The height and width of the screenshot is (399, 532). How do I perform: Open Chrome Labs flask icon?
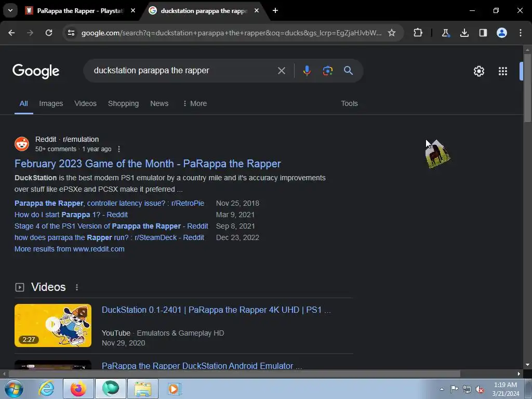click(445, 33)
